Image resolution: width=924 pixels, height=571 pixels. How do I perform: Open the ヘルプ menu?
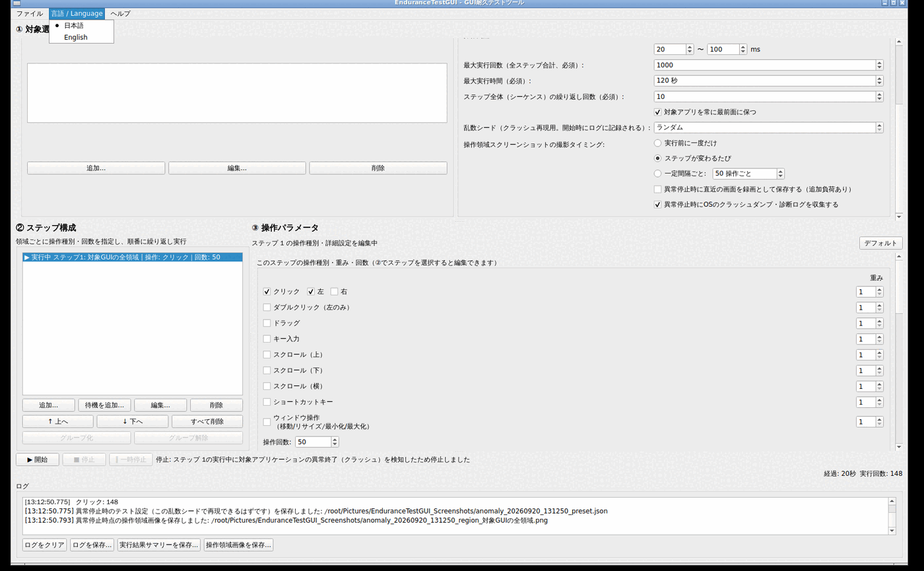coord(120,13)
